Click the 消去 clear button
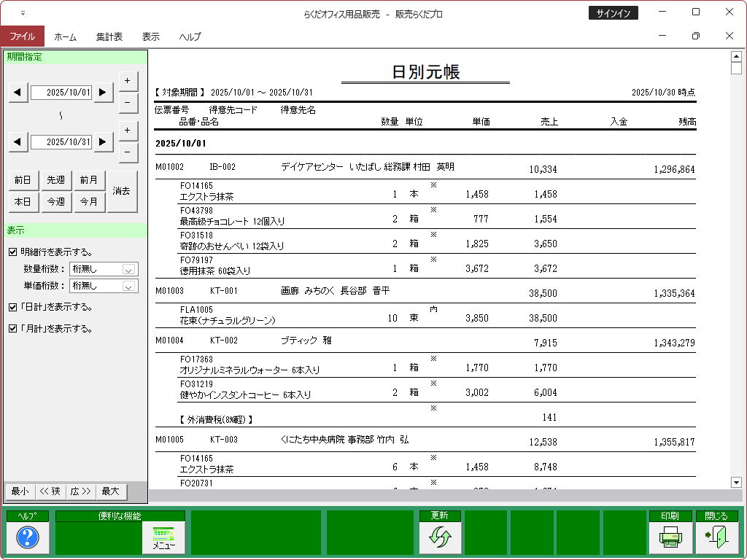The width and height of the screenshot is (747, 560). point(122,191)
